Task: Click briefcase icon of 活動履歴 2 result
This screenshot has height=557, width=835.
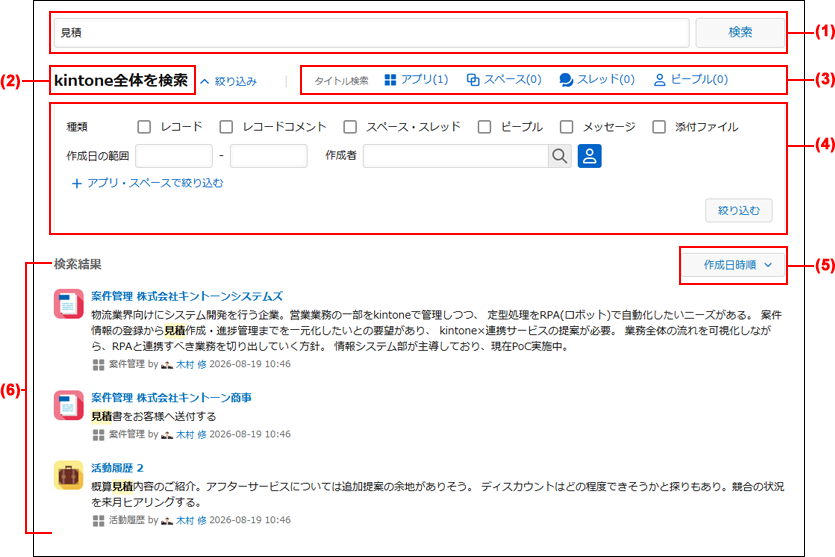Action: coord(69,475)
